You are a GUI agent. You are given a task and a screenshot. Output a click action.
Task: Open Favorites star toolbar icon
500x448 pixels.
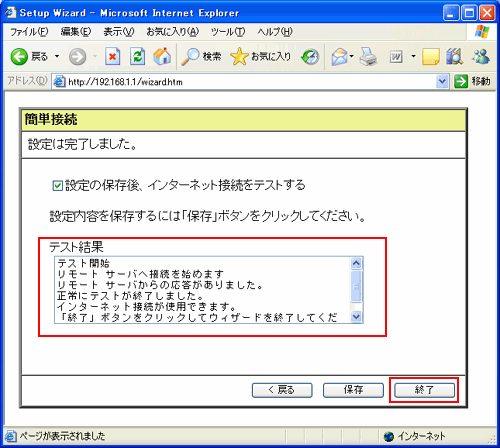(239, 56)
